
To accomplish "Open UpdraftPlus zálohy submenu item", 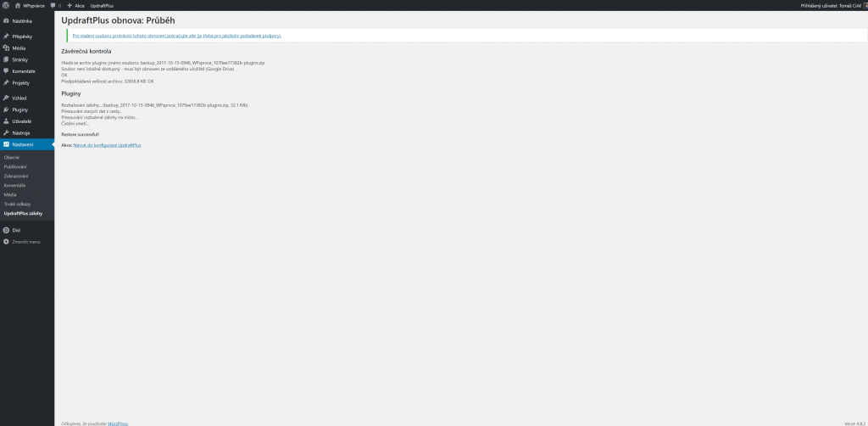I will (x=23, y=213).
